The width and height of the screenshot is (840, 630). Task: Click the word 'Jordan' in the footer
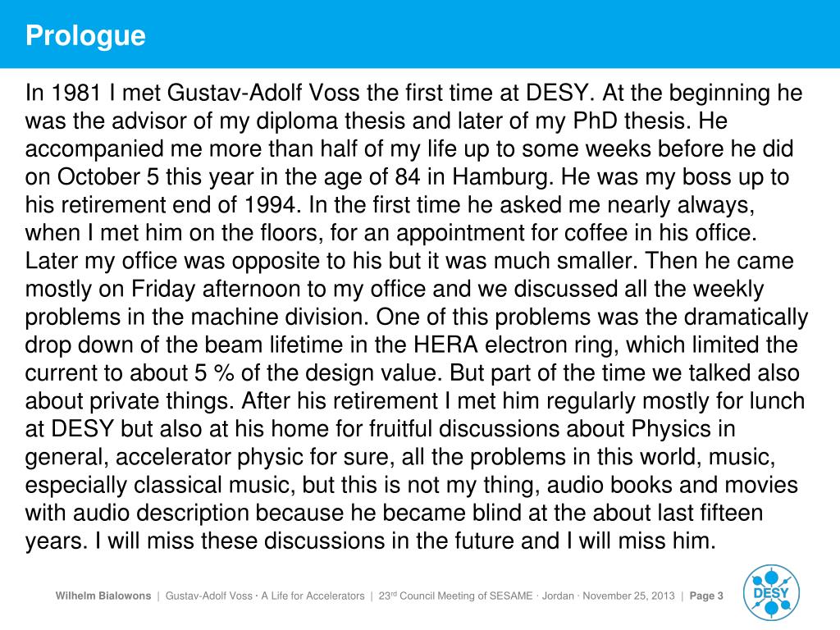(557, 596)
